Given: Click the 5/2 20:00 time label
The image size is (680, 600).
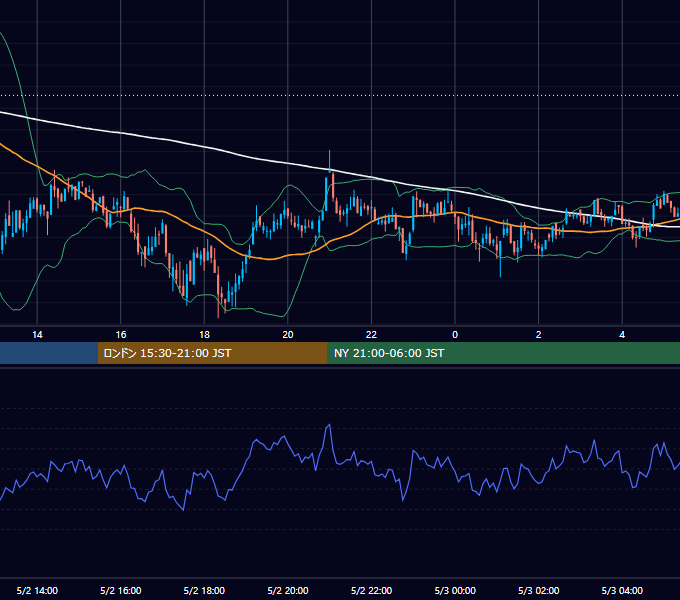Looking at the screenshot, I should [x=288, y=590].
